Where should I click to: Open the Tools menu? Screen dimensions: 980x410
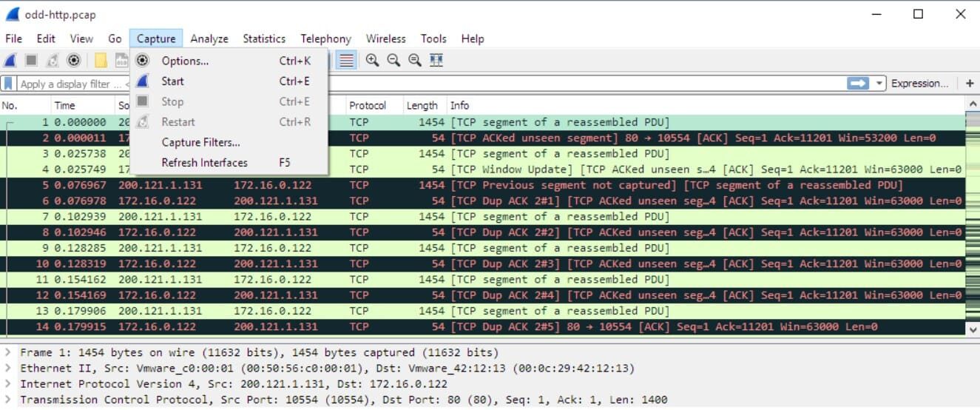[433, 38]
